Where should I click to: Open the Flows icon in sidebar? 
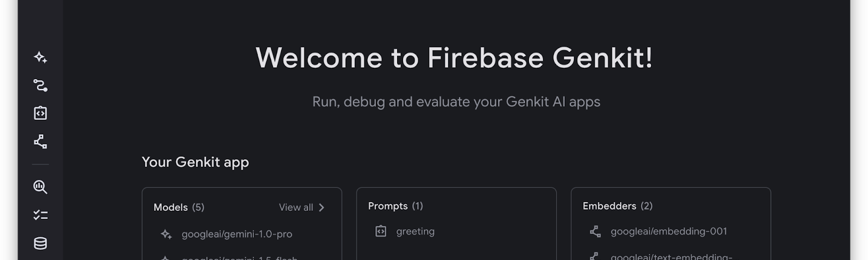pyautogui.click(x=40, y=85)
